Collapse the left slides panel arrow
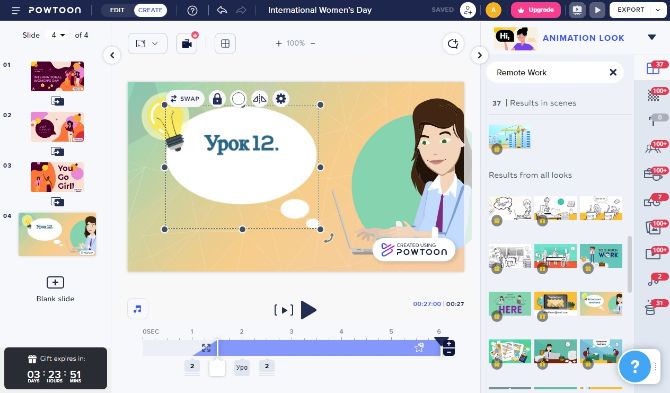The width and height of the screenshot is (670, 393). (112, 55)
